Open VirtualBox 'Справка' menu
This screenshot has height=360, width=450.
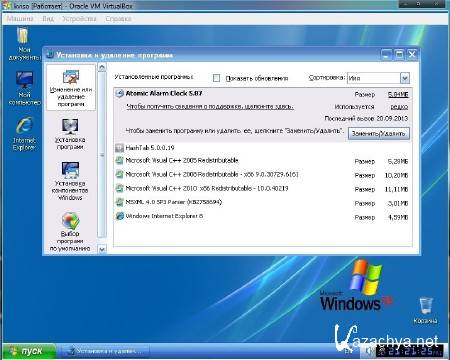[x=118, y=19]
